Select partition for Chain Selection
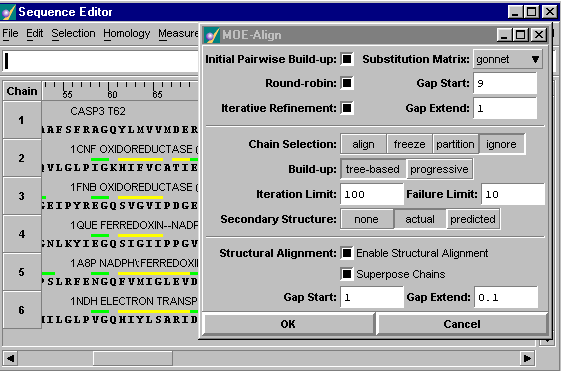The image size is (561, 371). click(x=455, y=144)
